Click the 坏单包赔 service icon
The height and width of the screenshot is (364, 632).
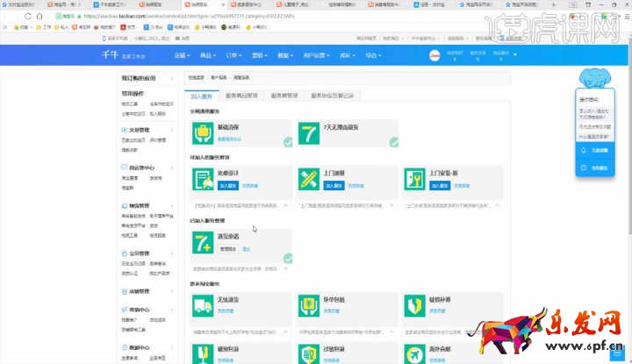307,306
